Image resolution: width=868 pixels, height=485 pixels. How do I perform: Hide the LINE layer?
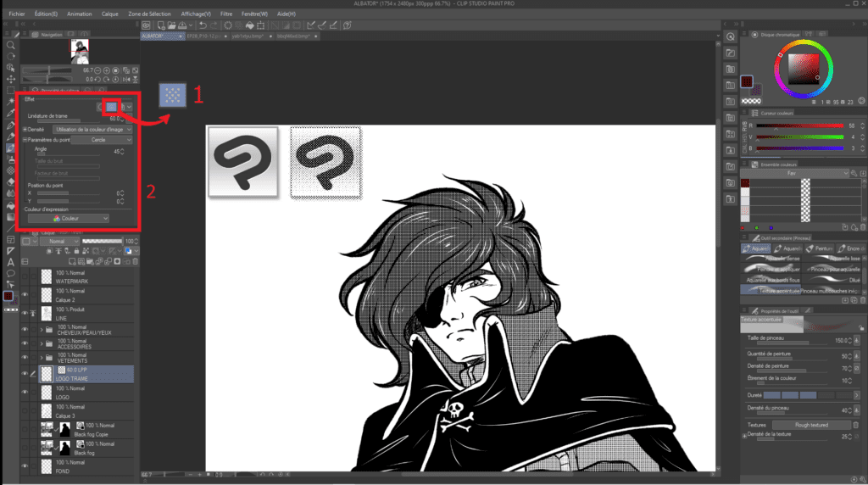point(25,314)
